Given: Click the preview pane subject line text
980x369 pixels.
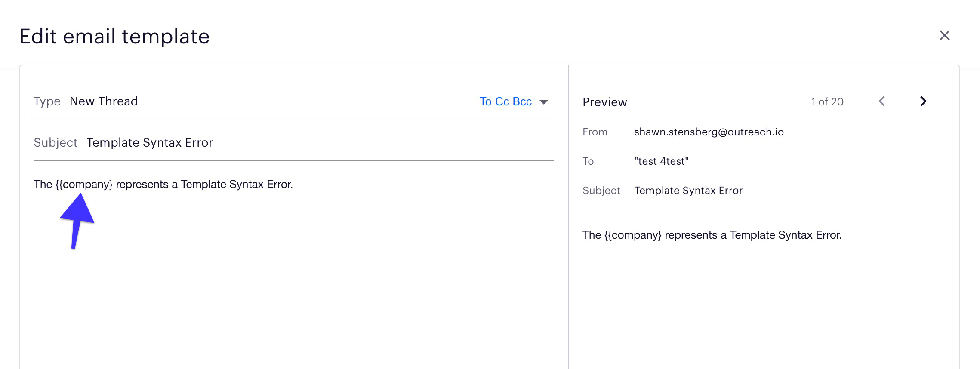Looking at the screenshot, I should [688, 191].
